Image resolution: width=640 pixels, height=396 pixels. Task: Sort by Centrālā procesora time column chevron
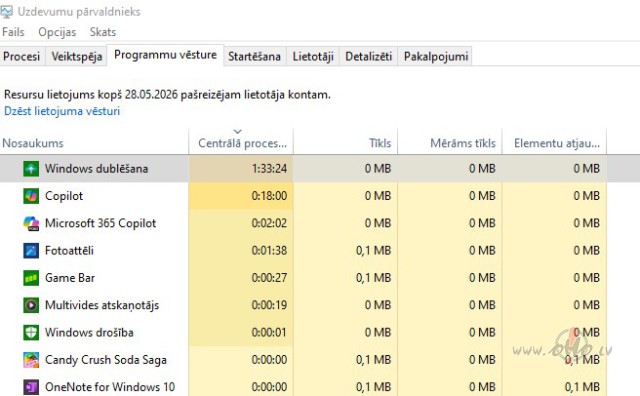point(238,131)
